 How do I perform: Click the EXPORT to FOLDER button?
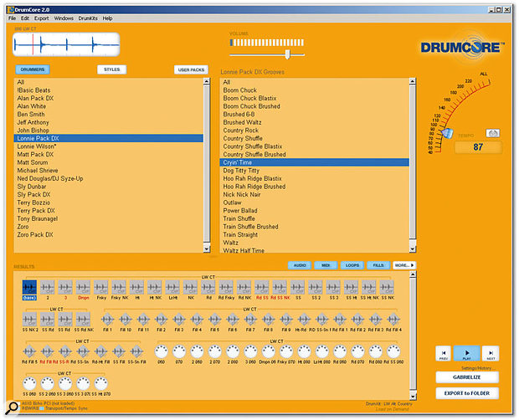coord(467,393)
